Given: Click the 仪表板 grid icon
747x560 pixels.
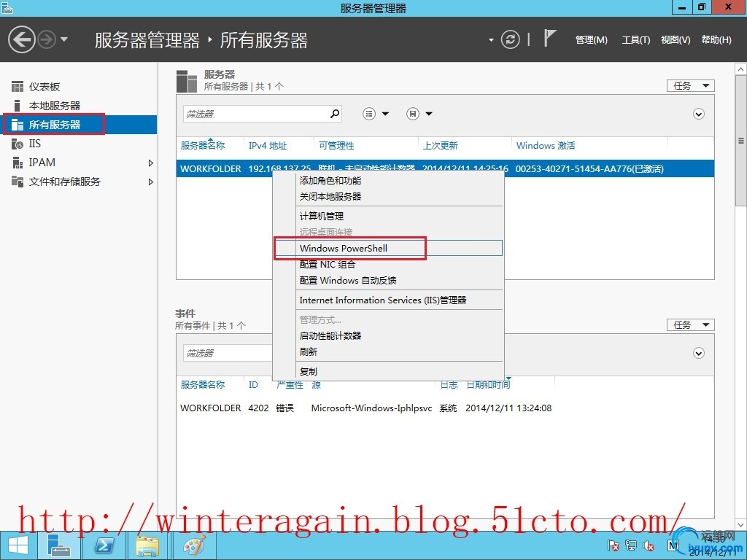Looking at the screenshot, I should [18, 87].
